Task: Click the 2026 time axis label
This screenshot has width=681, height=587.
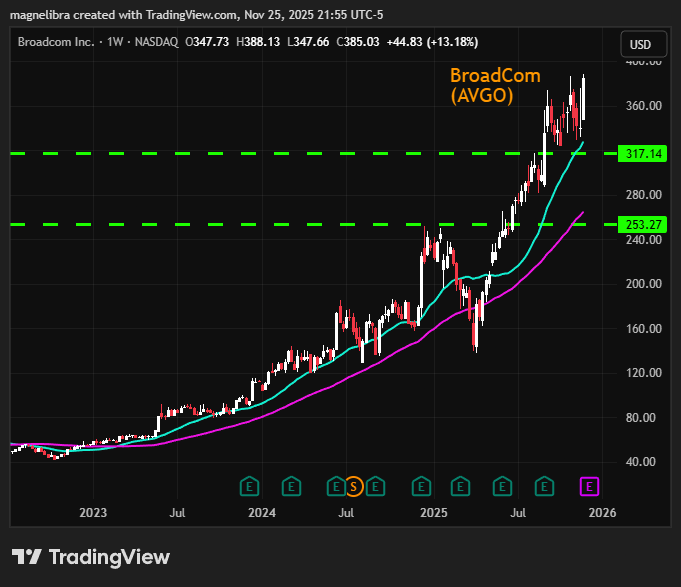Action: (x=602, y=513)
